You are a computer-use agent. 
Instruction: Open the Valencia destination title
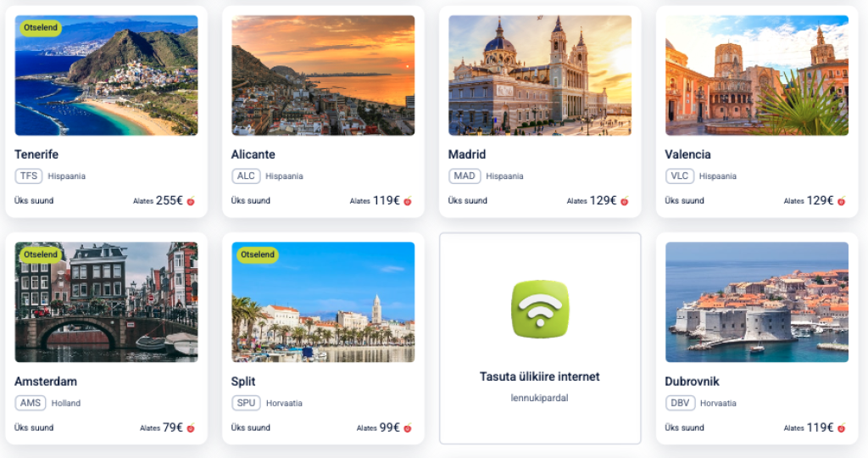coord(687,154)
